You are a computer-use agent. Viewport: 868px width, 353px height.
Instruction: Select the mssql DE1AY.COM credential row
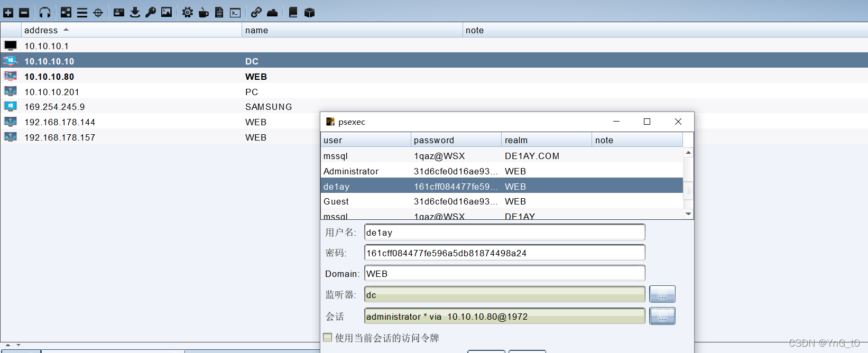click(x=502, y=156)
